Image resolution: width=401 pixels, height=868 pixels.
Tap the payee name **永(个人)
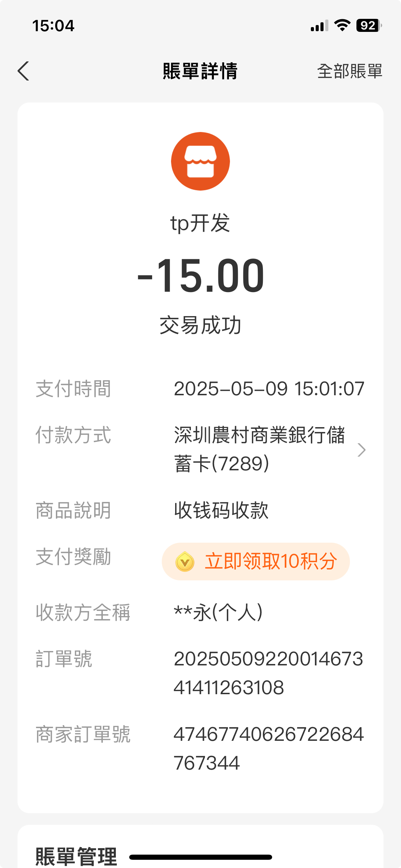click(x=218, y=612)
